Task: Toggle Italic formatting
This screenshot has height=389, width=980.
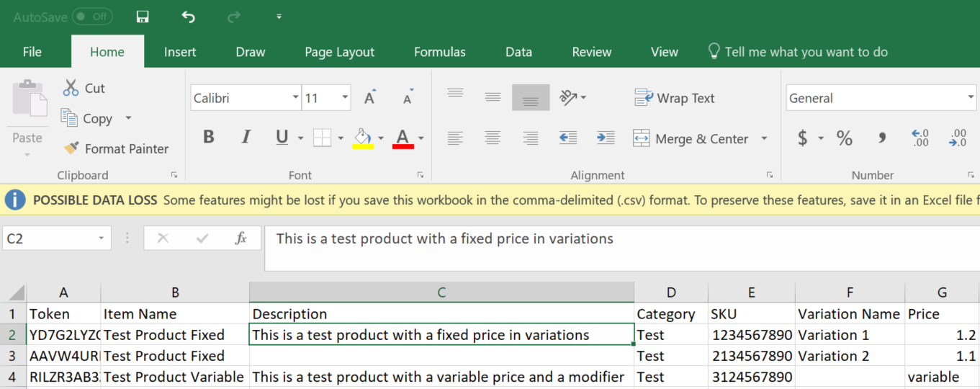Action: point(246,138)
